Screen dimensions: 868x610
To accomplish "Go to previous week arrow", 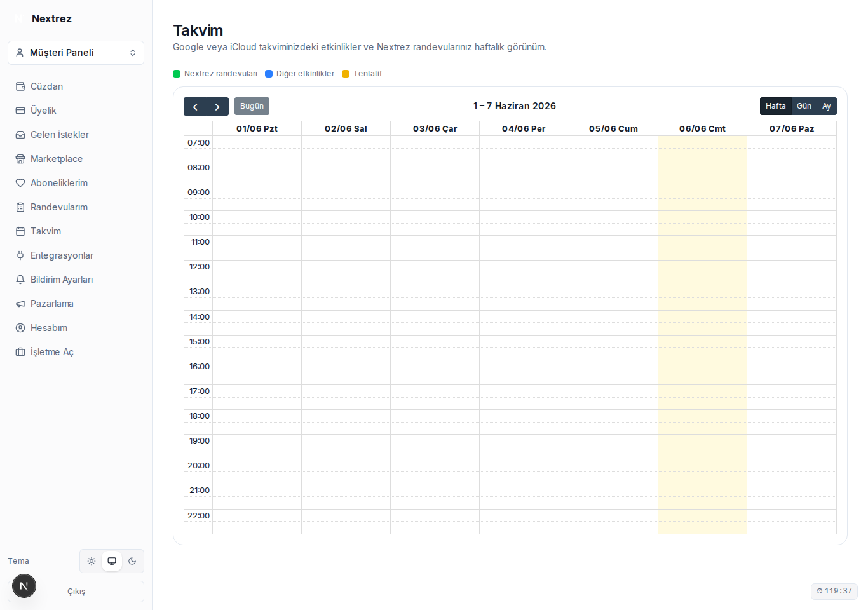I will [x=195, y=107].
